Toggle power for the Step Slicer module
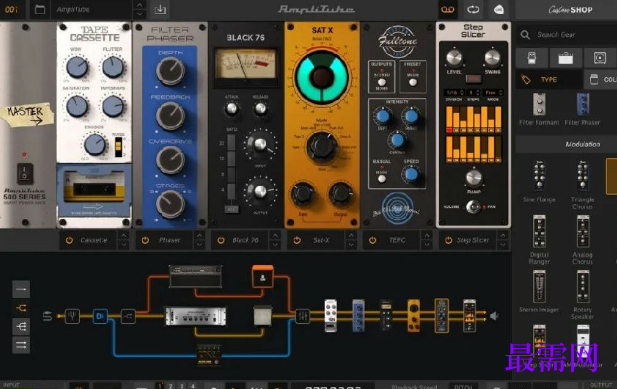The width and height of the screenshot is (617, 389). [449, 240]
